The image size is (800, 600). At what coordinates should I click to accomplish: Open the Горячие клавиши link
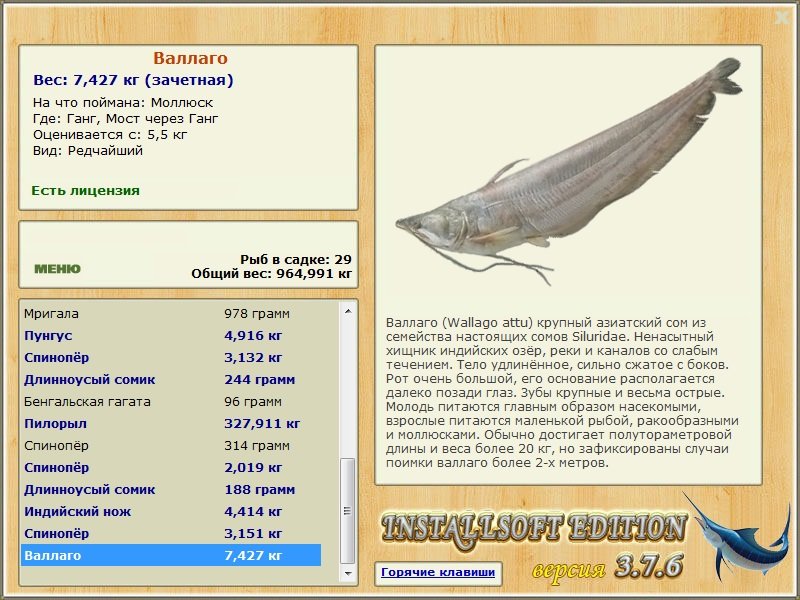(438, 572)
